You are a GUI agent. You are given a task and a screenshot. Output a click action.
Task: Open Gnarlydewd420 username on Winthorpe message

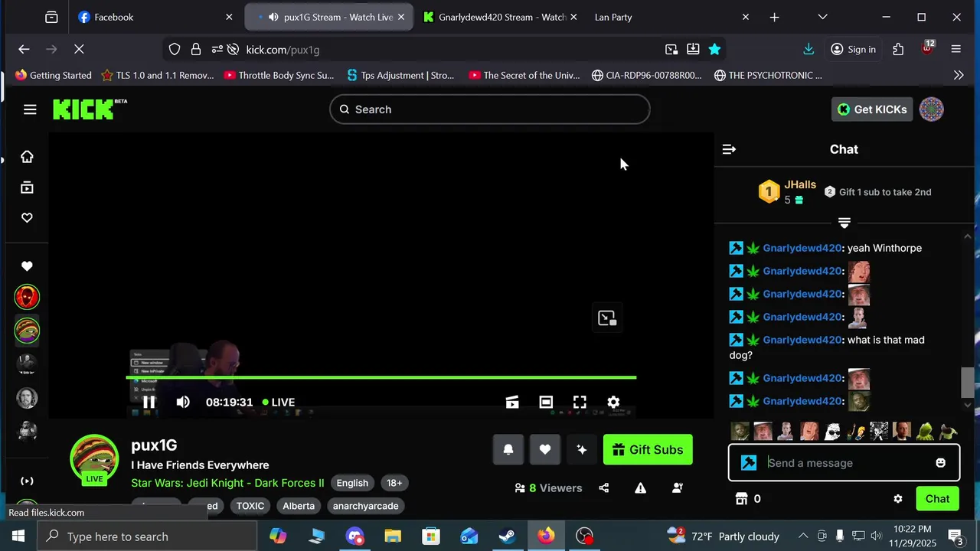tap(802, 248)
